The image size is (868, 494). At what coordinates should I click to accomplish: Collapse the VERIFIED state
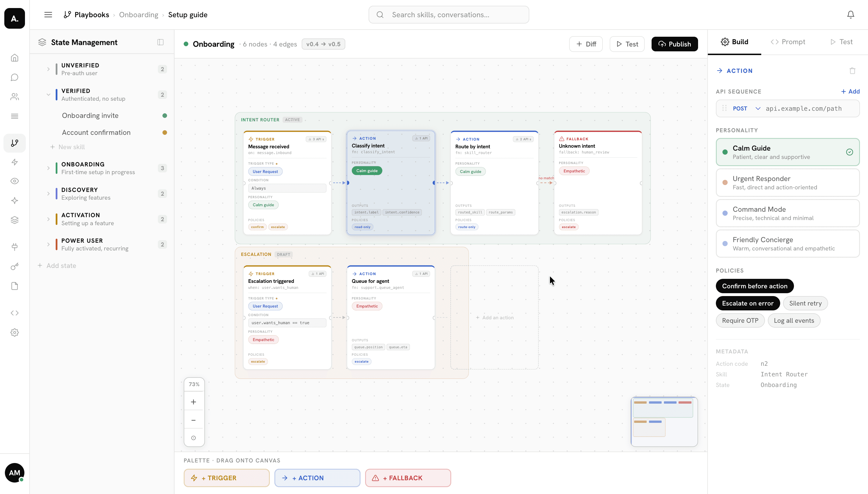click(x=48, y=95)
